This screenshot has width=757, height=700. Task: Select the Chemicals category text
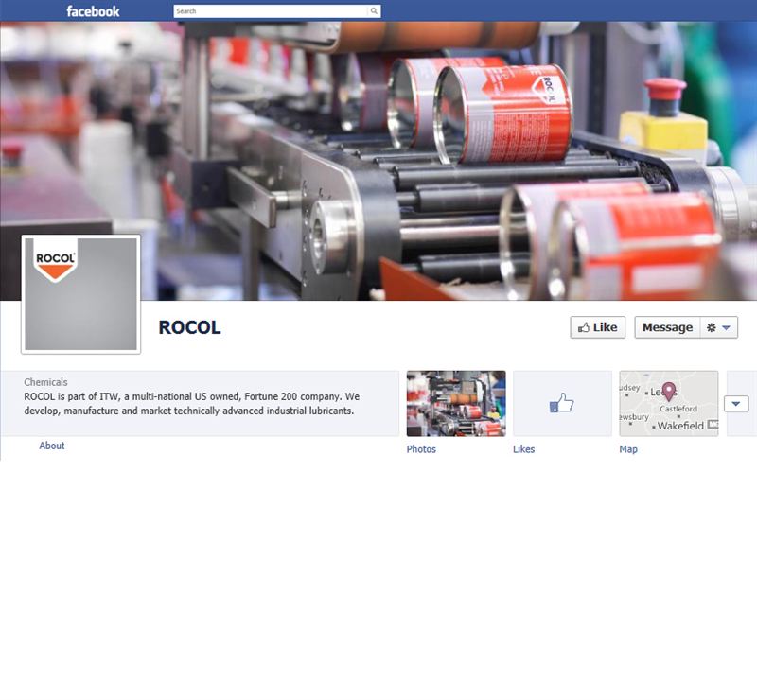point(45,382)
